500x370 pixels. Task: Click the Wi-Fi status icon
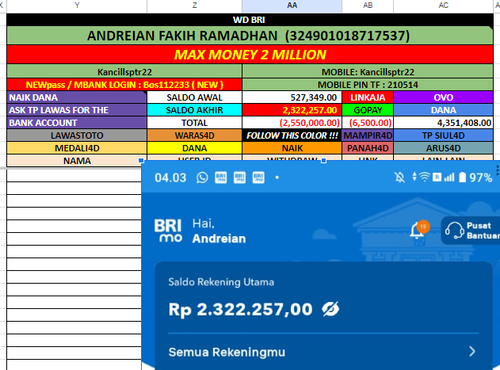pos(424,177)
